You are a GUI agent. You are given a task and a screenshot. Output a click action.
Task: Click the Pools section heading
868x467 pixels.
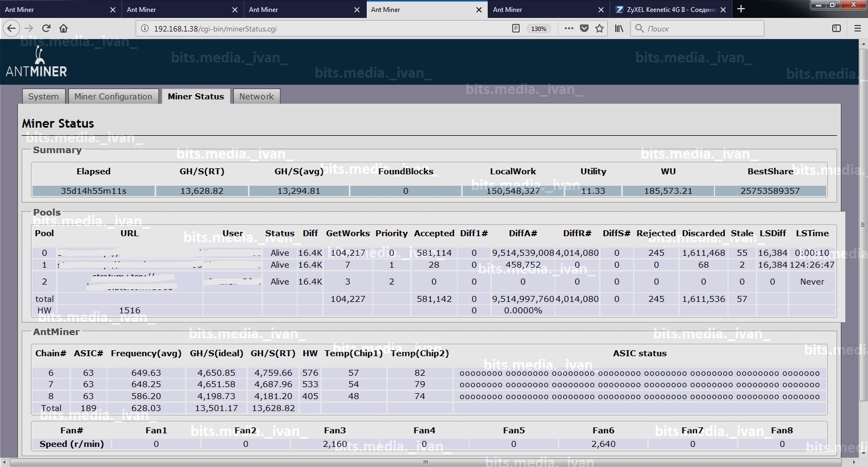point(47,212)
